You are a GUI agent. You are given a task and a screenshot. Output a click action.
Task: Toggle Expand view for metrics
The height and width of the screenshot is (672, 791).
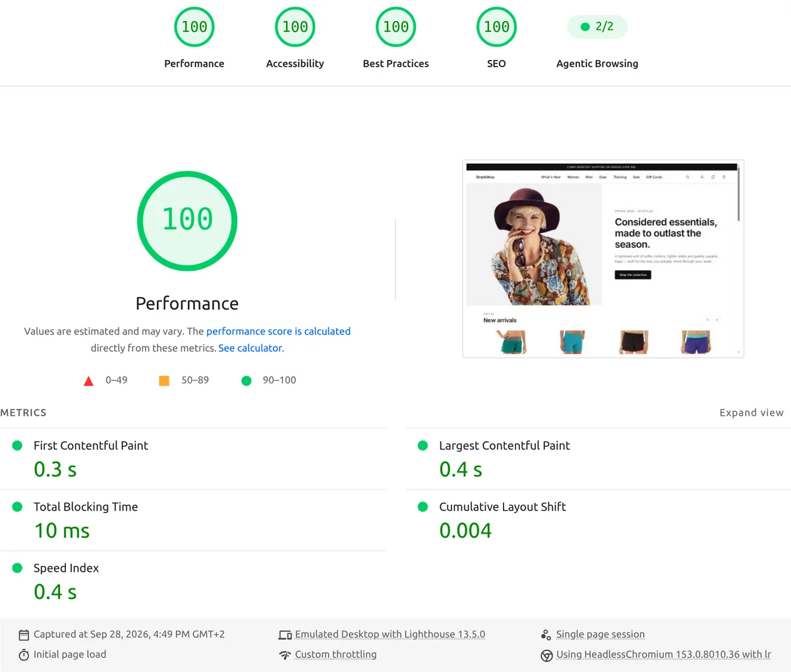point(751,412)
